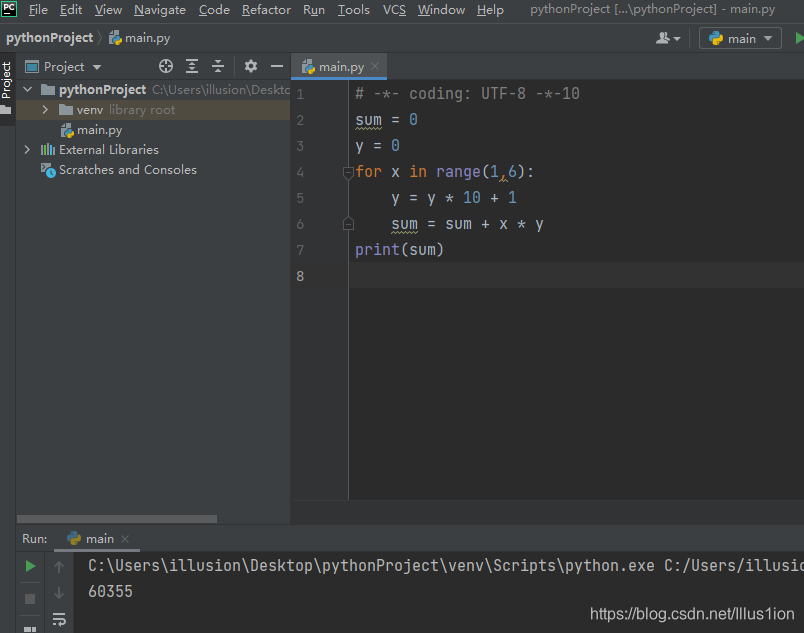
Task: Click the folder icon on left tool strip
Action: click(x=6, y=110)
